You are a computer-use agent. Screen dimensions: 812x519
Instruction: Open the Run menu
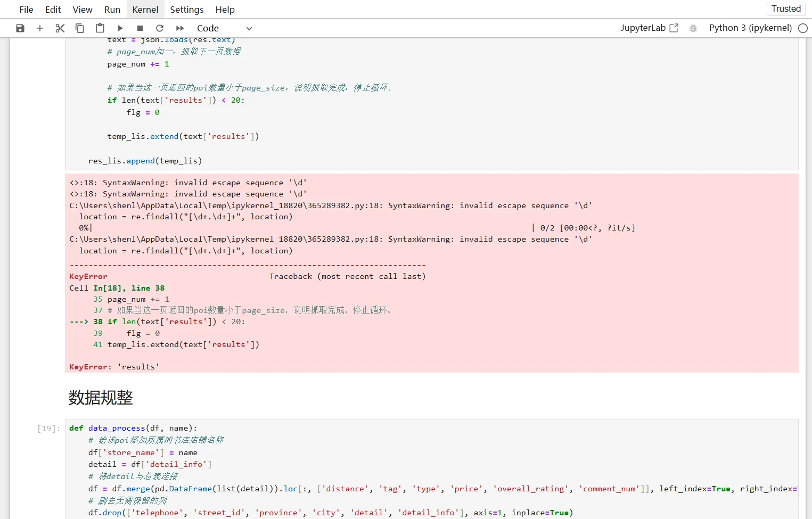point(112,10)
